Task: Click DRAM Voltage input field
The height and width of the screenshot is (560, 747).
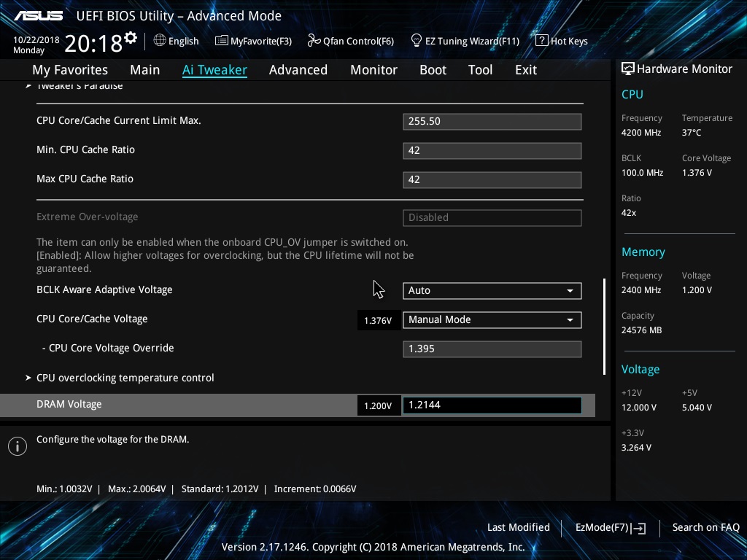Action: tap(492, 405)
